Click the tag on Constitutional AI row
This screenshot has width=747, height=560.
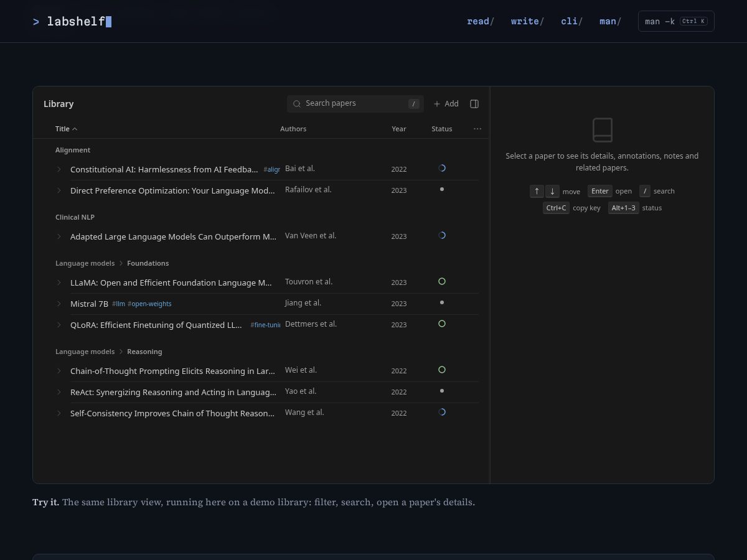[271, 169]
